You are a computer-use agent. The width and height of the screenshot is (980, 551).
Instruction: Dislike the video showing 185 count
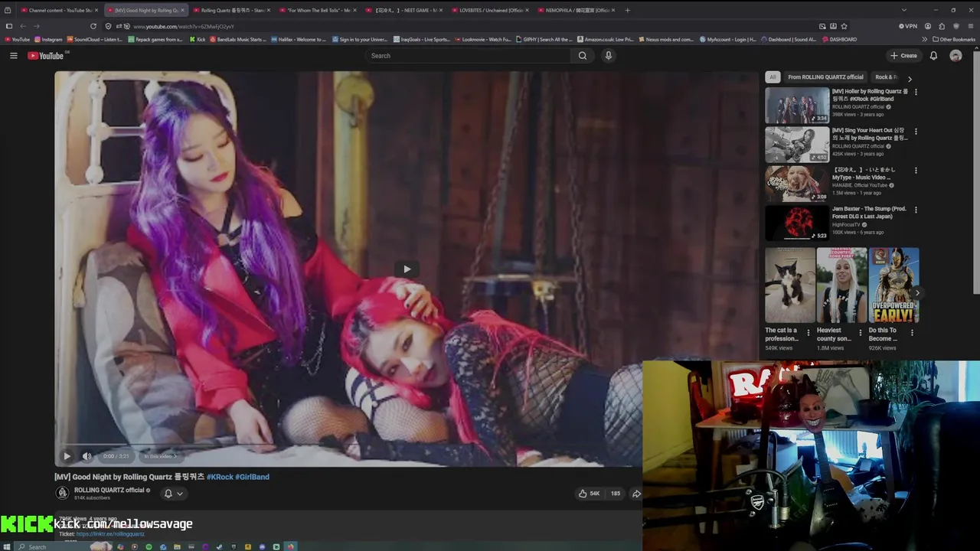[615, 494]
